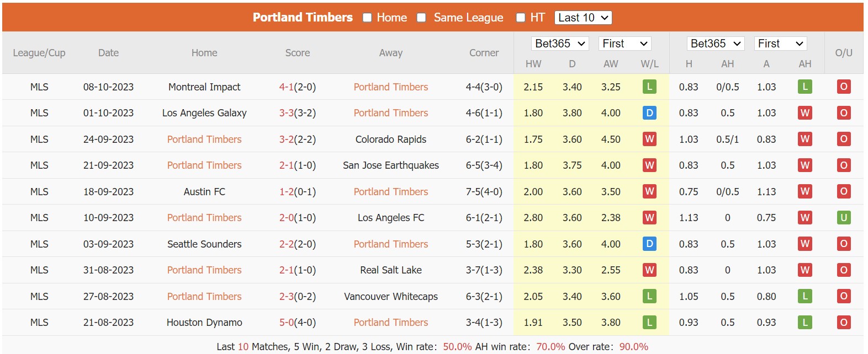This screenshot has height=354, width=868.
Task: Click the green W handicap badge on the Real Salt Lake row
Action: click(x=805, y=270)
